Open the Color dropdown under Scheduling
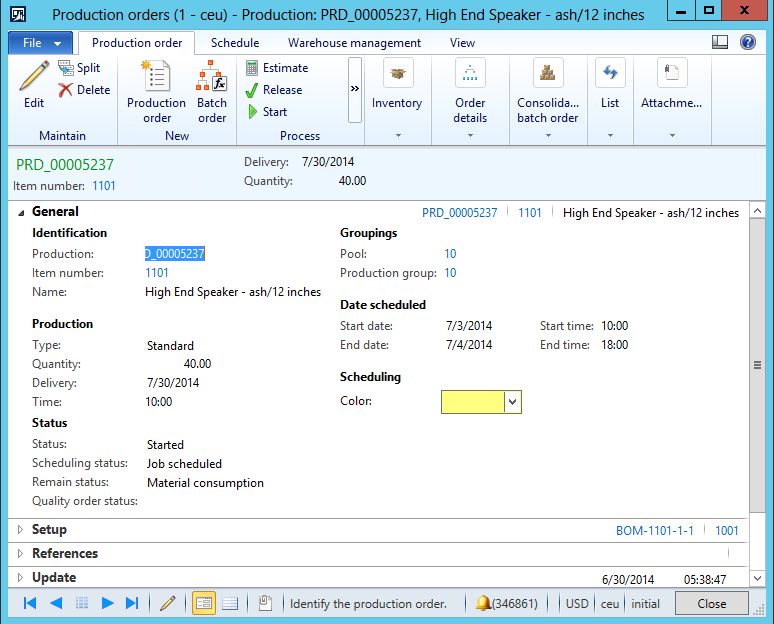This screenshot has width=774, height=624. 513,401
